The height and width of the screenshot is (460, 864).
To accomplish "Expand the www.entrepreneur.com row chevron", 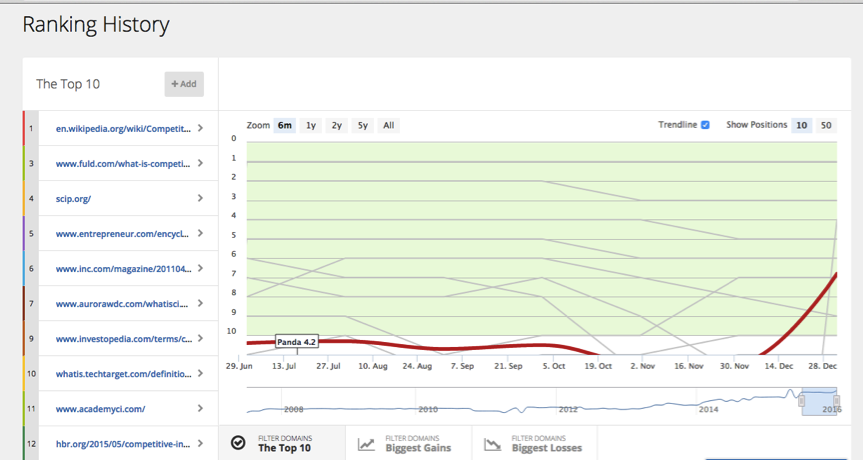I will [201, 233].
